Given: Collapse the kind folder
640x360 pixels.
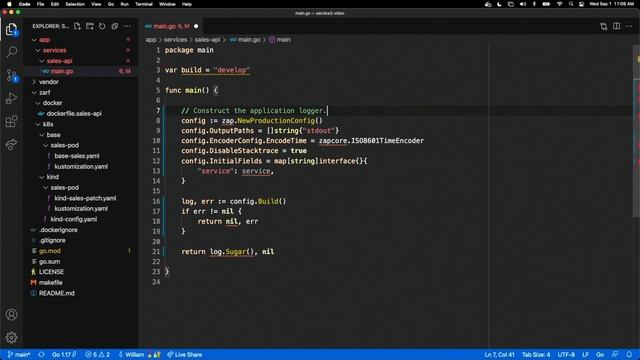Looking at the screenshot, I should tap(81, 177).
